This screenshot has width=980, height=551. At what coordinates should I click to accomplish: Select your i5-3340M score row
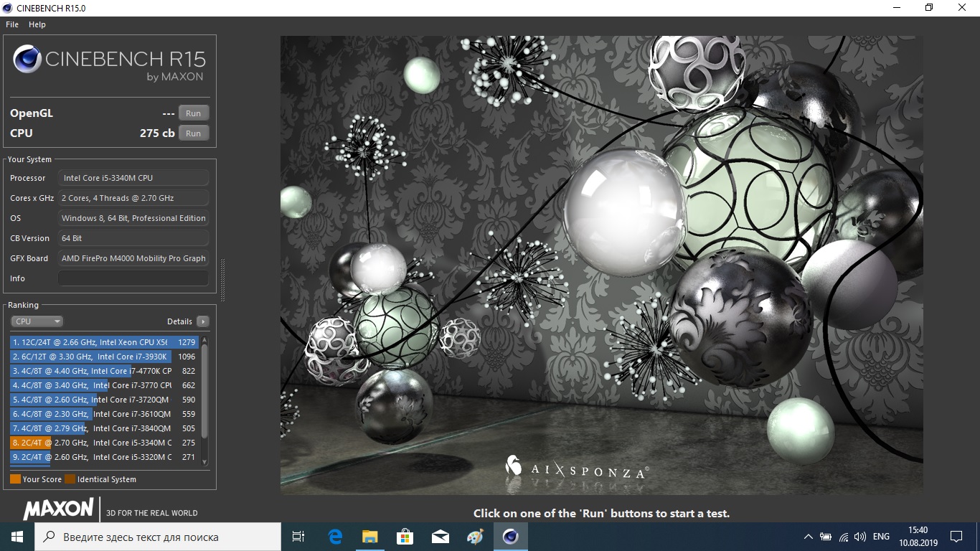[105, 443]
